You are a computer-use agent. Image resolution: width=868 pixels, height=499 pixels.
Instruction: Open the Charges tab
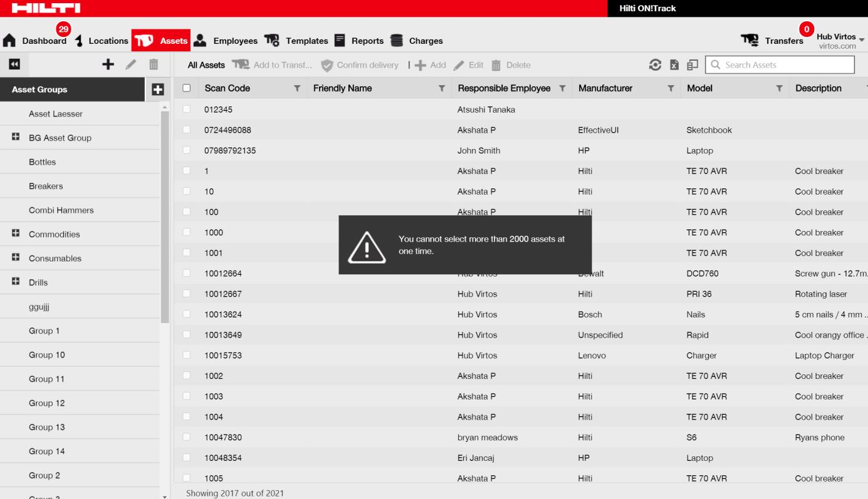click(426, 41)
